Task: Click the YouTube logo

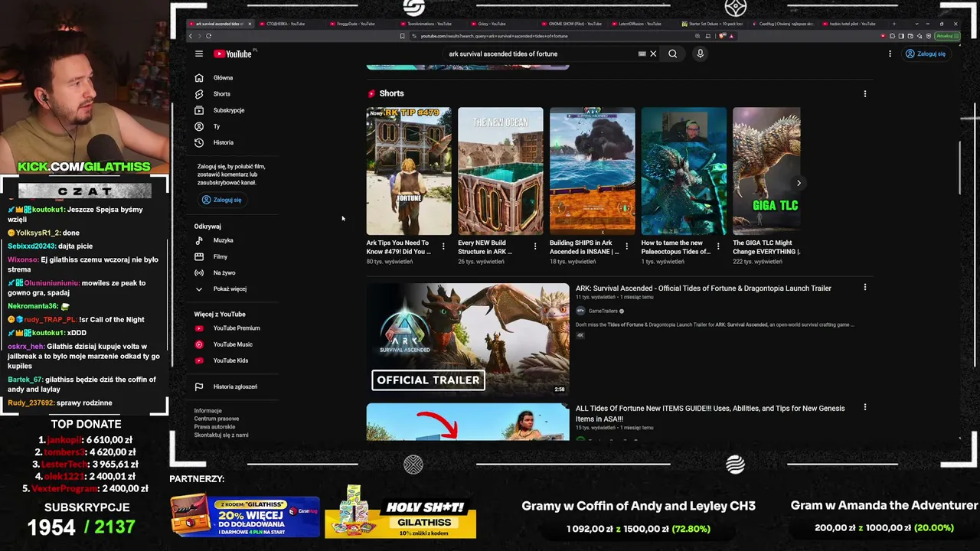Action: click(x=233, y=54)
